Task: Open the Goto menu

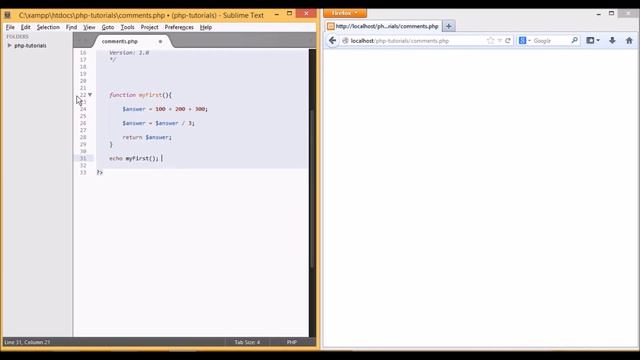Action: [108, 27]
